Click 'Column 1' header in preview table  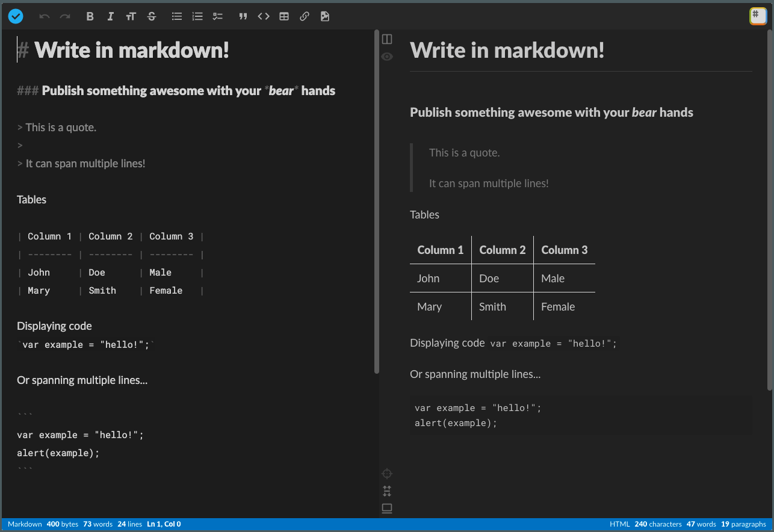coord(441,250)
